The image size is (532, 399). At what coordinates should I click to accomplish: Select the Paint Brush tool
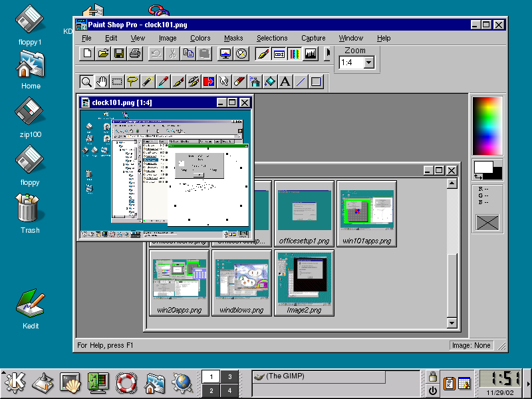[178, 82]
